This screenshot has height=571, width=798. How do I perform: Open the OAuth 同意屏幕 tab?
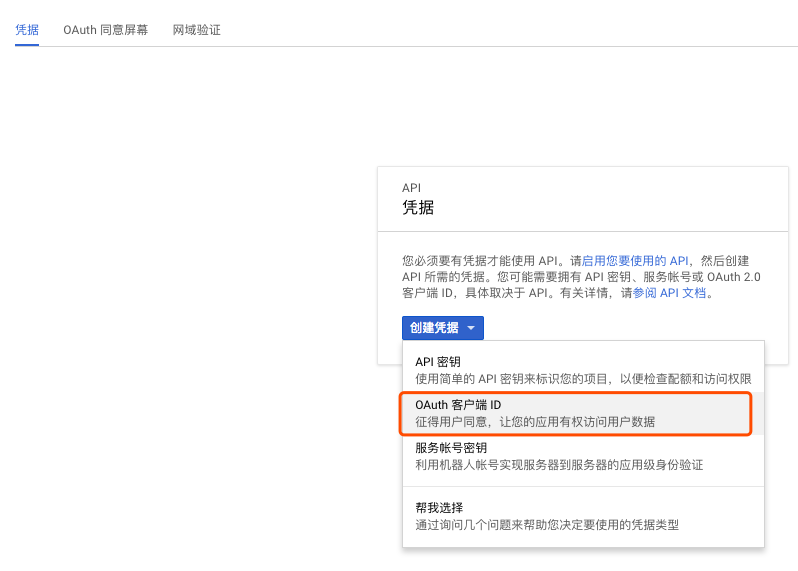[105, 30]
